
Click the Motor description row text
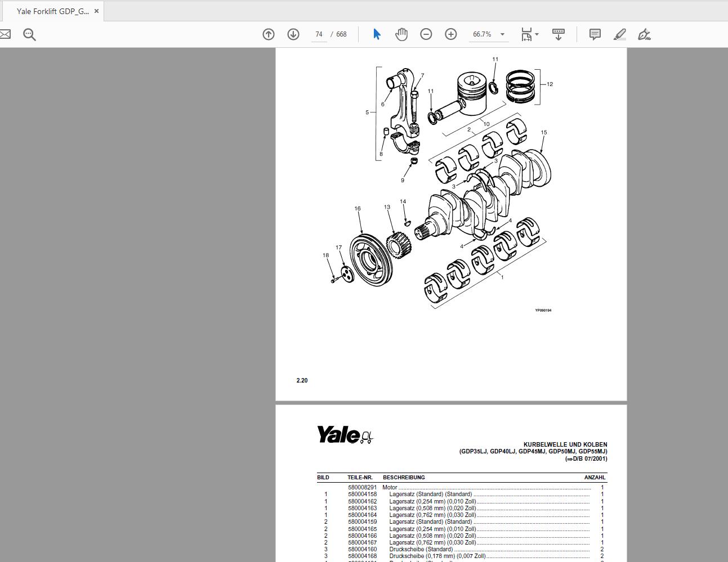pos(390,488)
